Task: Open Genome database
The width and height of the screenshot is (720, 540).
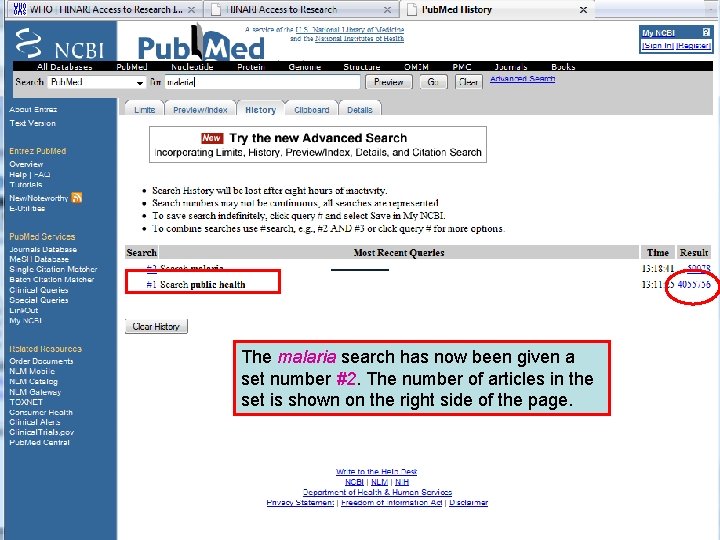Action: (x=304, y=67)
